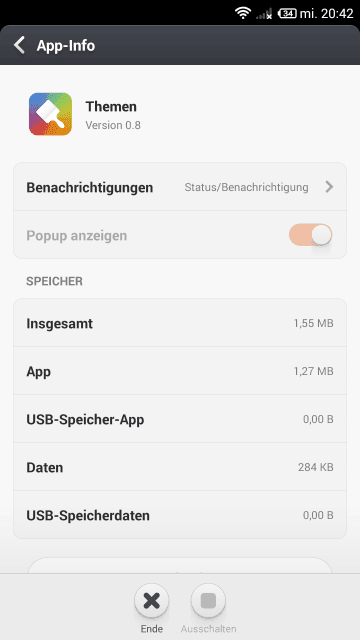Screen dimensions: 360x640
Task: Tap the battery indicator in status bar
Action: tap(287, 13)
